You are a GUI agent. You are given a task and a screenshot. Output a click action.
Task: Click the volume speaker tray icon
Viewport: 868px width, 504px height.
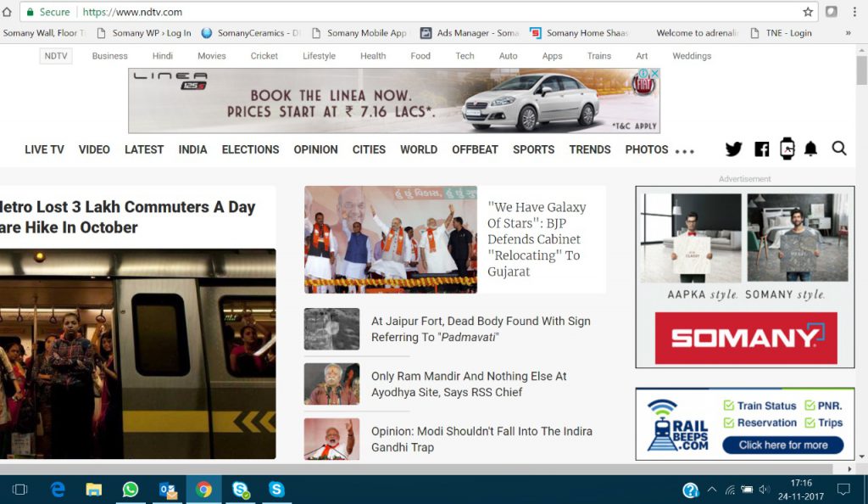(764, 490)
